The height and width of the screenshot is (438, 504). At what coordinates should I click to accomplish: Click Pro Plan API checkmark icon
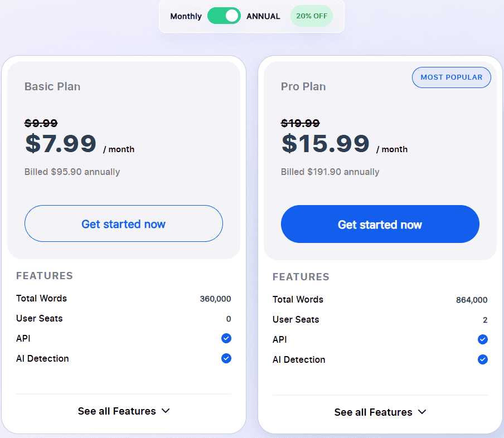[482, 339]
